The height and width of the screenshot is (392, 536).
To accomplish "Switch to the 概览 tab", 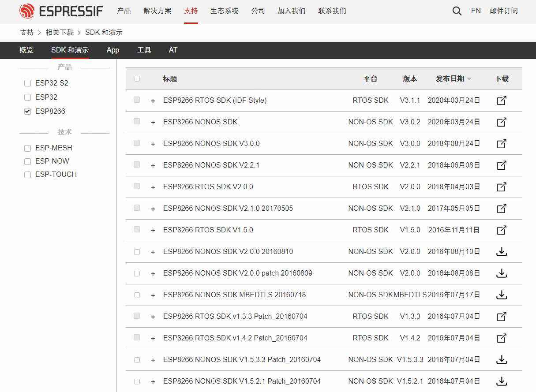I will [x=26, y=50].
